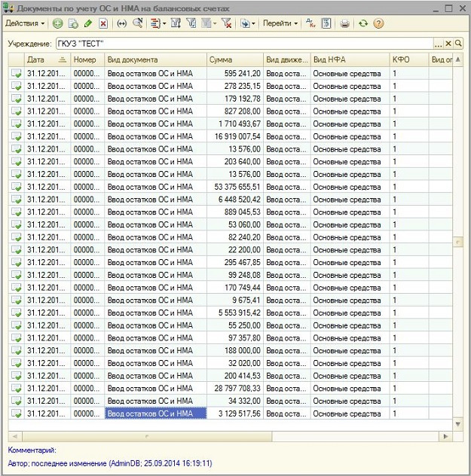Click the Search by number magnifier icon
This screenshot has width=471, height=476.
(137, 24)
